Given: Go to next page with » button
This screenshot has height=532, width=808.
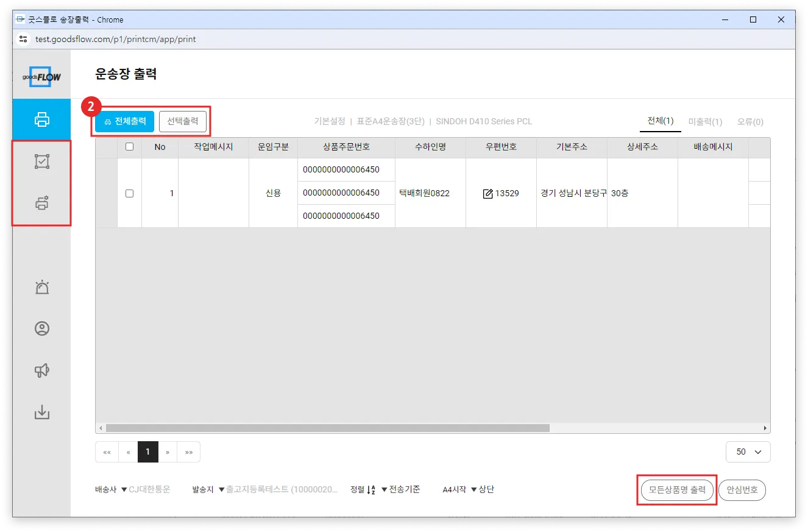Looking at the screenshot, I should 168,452.
